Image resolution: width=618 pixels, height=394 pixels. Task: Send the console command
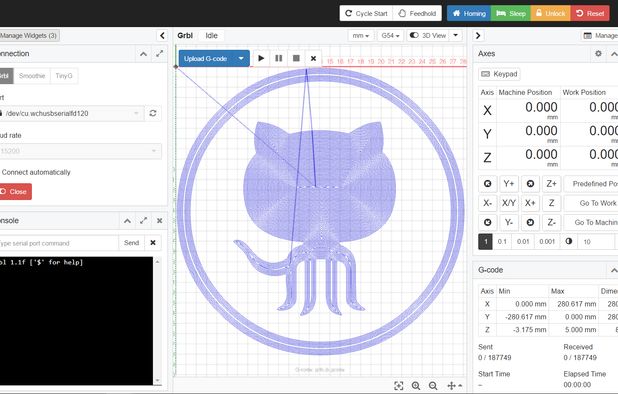(x=132, y=243)
